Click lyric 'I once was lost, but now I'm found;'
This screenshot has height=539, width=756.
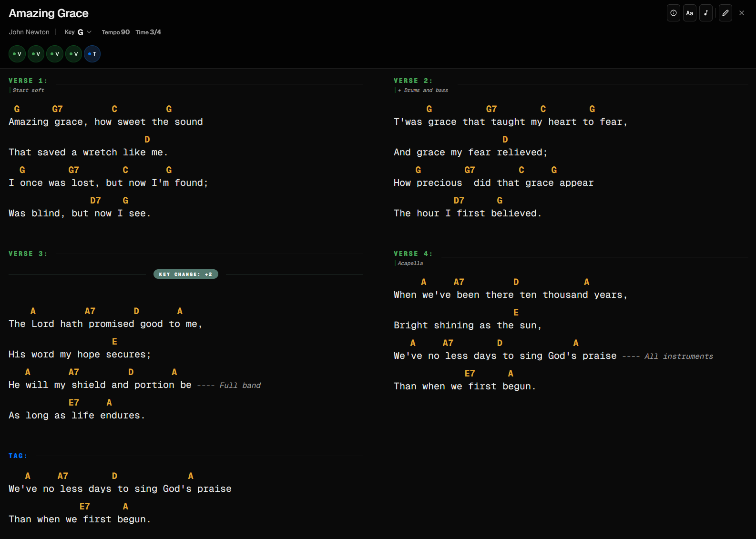pos(109,183)
